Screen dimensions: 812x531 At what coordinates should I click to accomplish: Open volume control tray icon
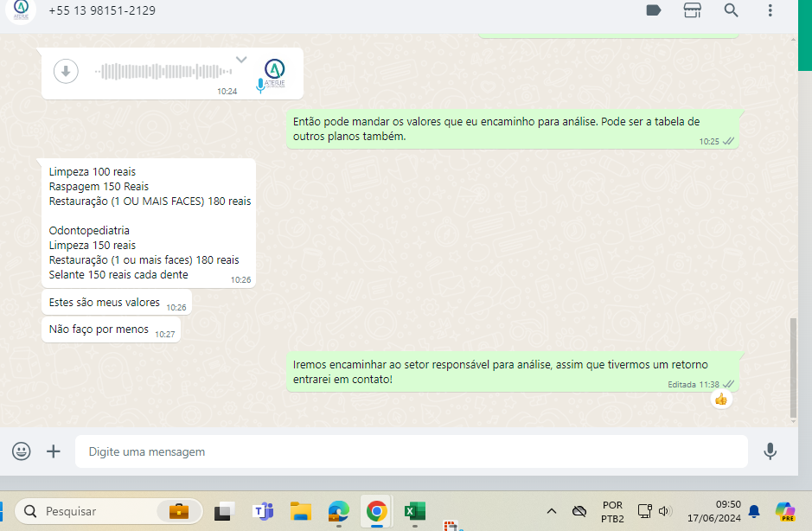[665, 511]
